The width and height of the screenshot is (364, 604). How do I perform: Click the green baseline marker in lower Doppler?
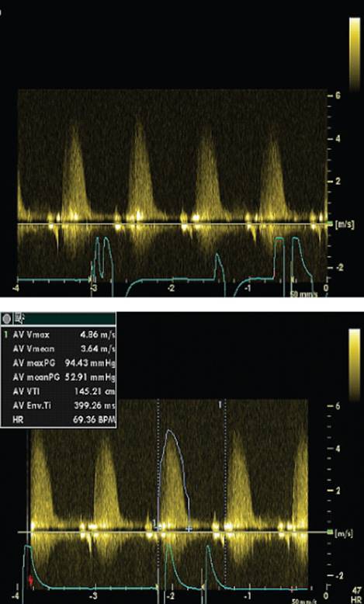(330, 532)
